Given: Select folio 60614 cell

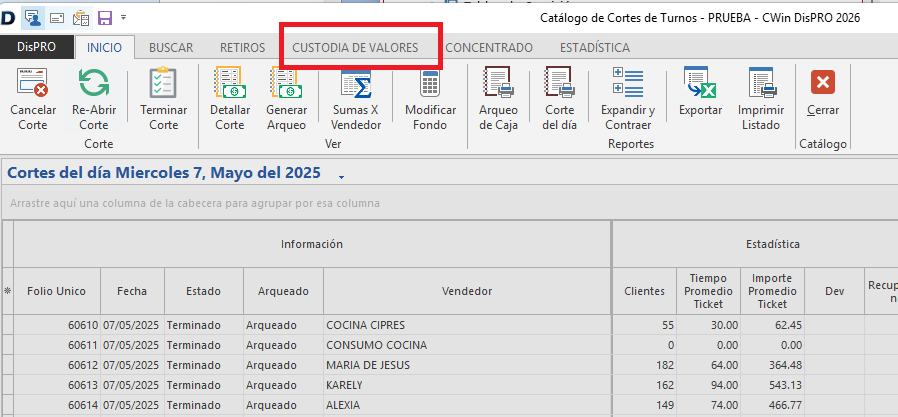Looking at the screenshot, I should tap(57, 405).
